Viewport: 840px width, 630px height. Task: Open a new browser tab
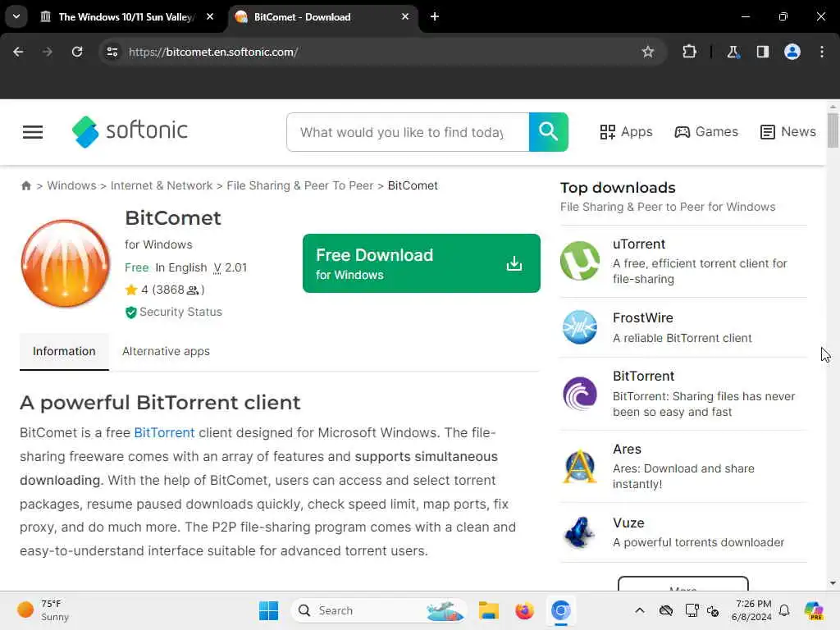click(x=435, y=16)
